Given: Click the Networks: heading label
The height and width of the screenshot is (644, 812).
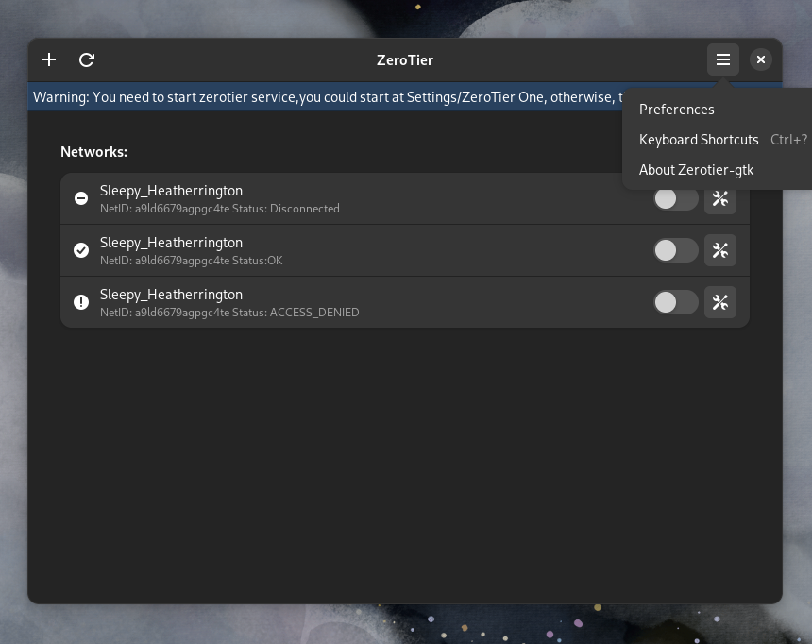Looking at the screenshot, I should 93,152.
